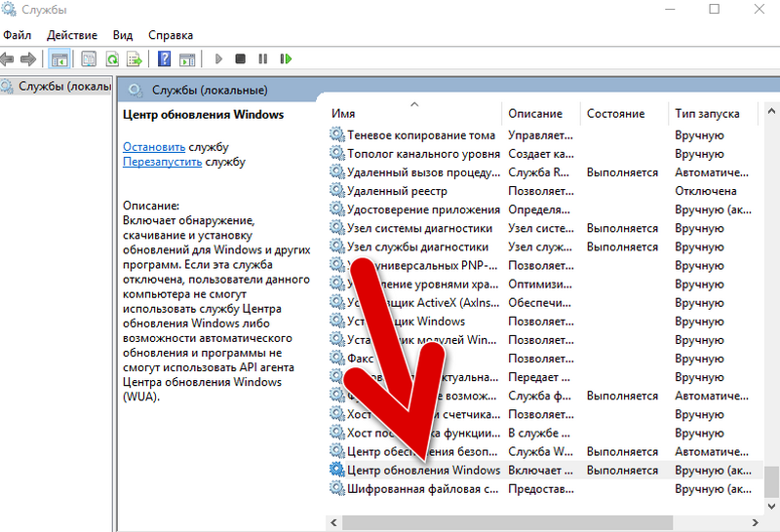Click gear icon of Центр обновления Windows
The width and height of the screenshot is (780, 532).
click(336, 470)
